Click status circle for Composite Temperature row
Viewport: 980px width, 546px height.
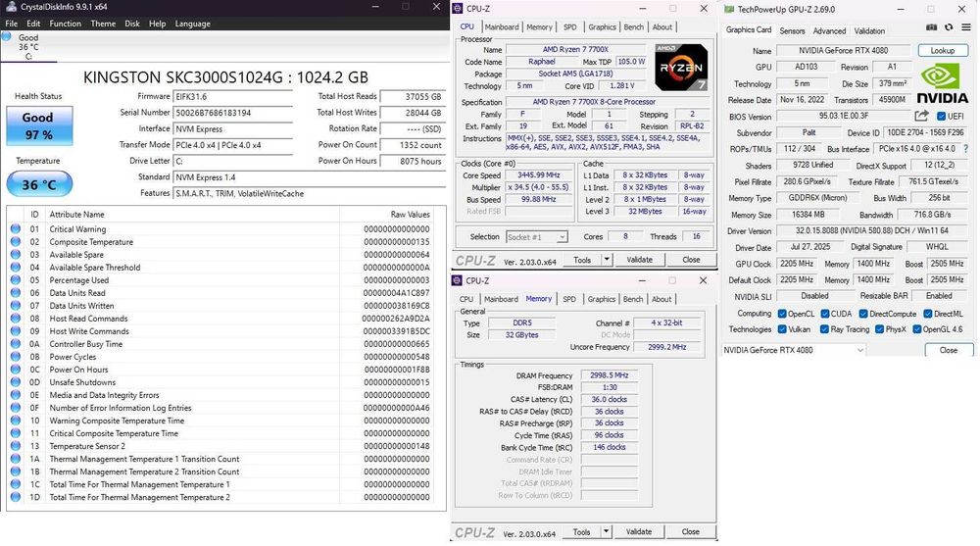tap(16, 241)
